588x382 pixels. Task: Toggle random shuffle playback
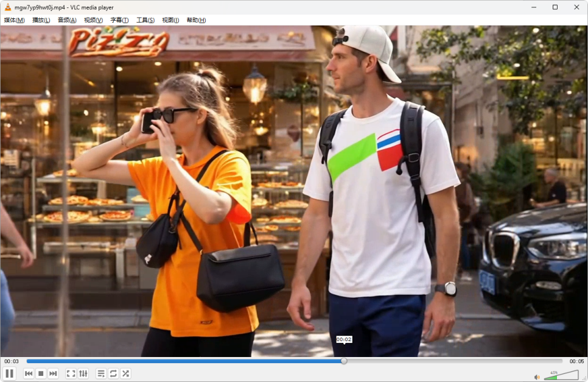click(125, 373)
